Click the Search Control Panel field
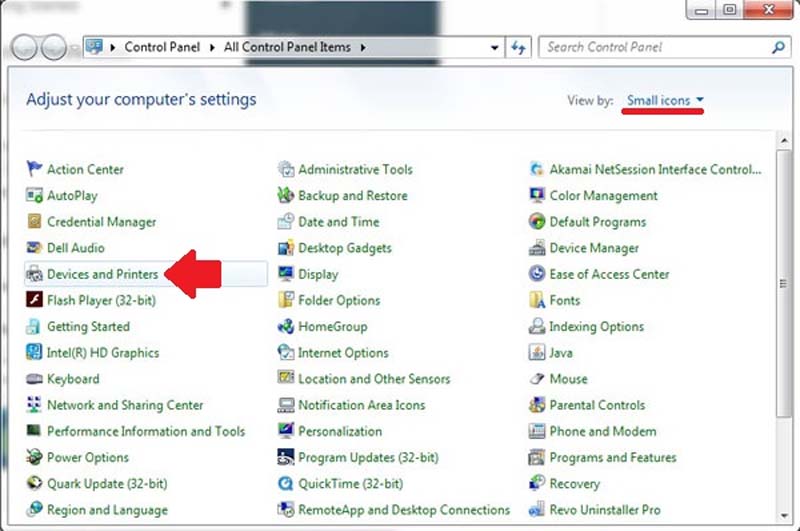The height and width of the screenshot is (531, 800). click(x=655, y=47)
